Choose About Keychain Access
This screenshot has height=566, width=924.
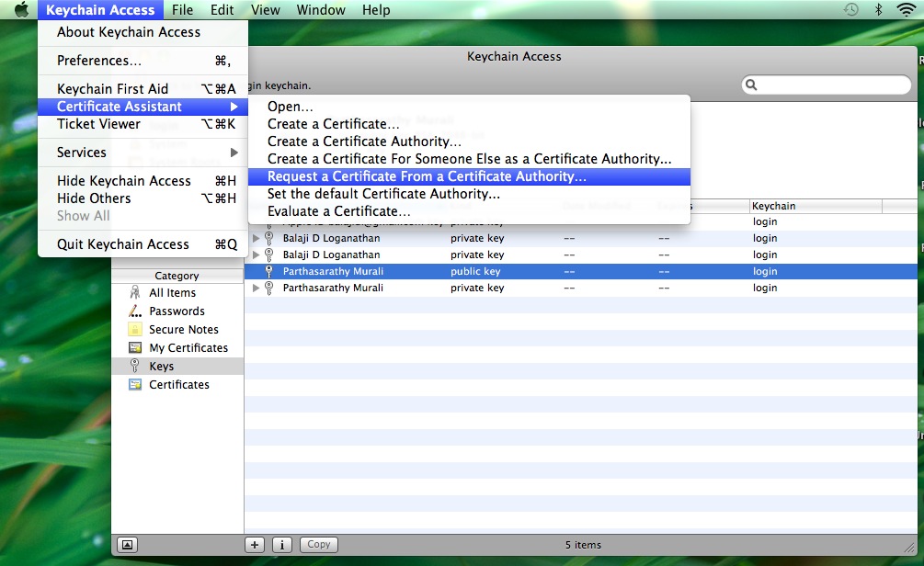pyautogui.click(x=143, y=32)
